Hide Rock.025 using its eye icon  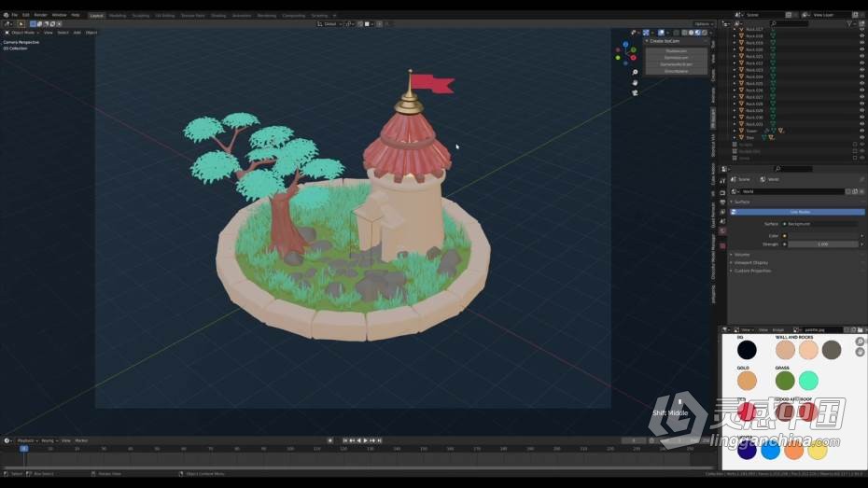[x=861, y=84]
